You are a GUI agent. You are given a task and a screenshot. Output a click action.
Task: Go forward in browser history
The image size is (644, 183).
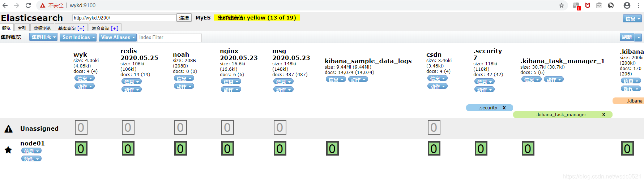pos(17,5)
